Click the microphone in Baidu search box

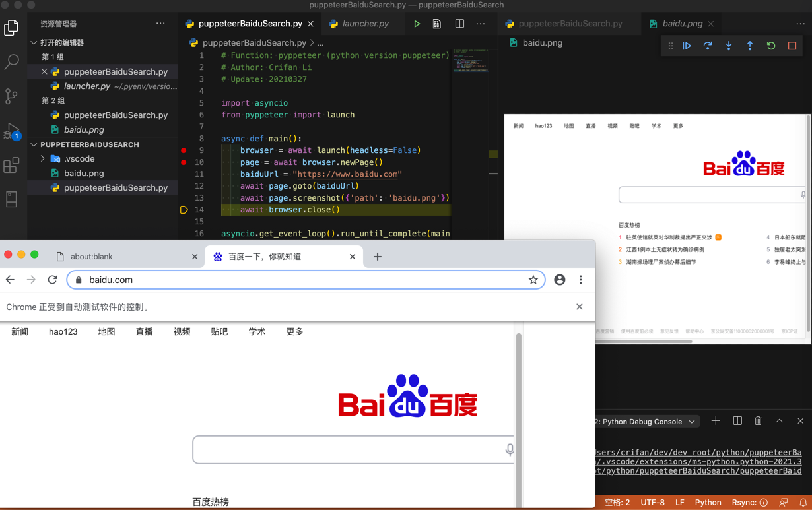point(510,450)
